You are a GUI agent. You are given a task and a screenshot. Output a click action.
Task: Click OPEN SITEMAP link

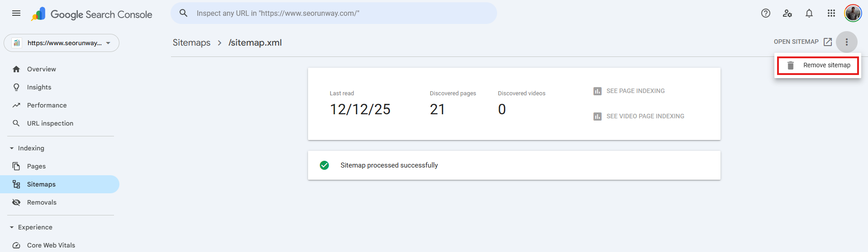(796, 42)
